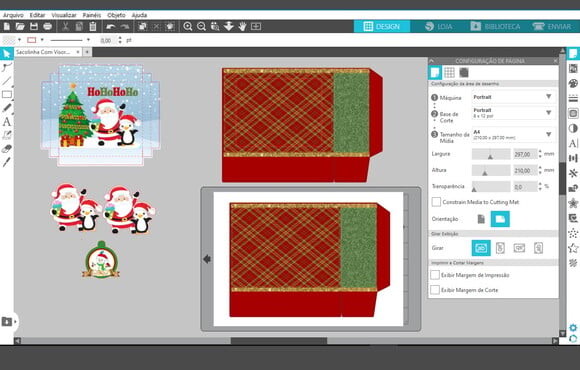Open the Arquivo menu

13,15
